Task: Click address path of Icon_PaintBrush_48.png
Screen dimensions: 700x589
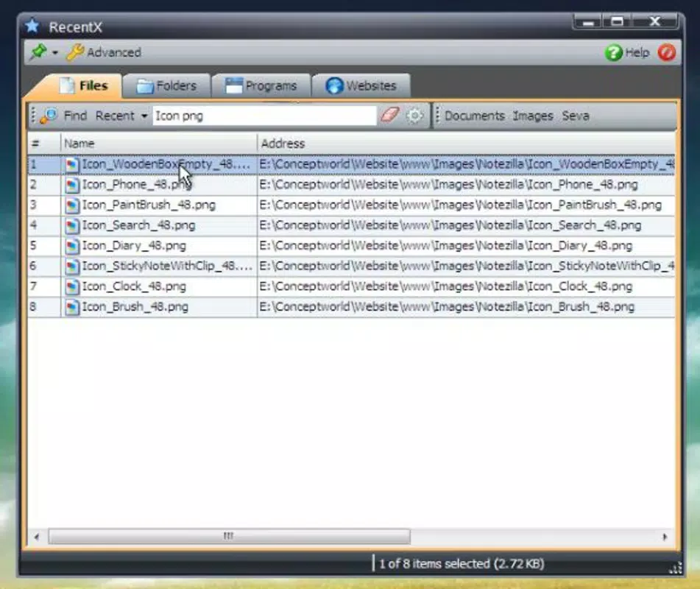Action: click(x=460, y=205)
